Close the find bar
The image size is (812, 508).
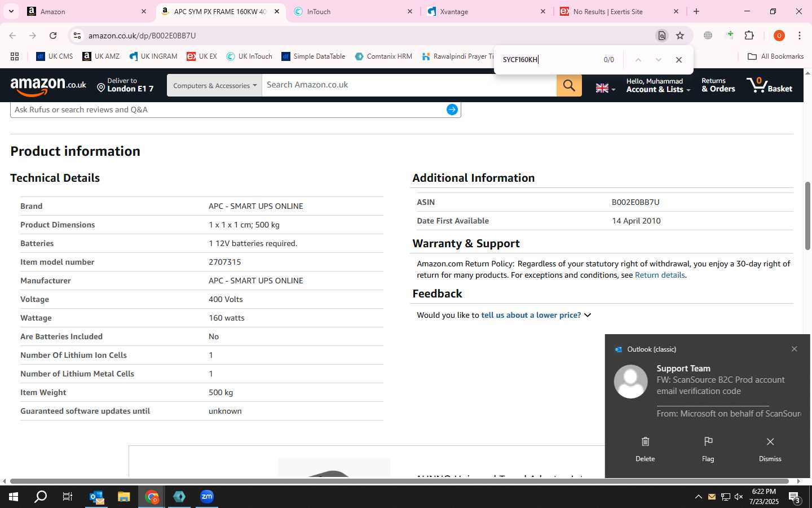click(679, 60)
